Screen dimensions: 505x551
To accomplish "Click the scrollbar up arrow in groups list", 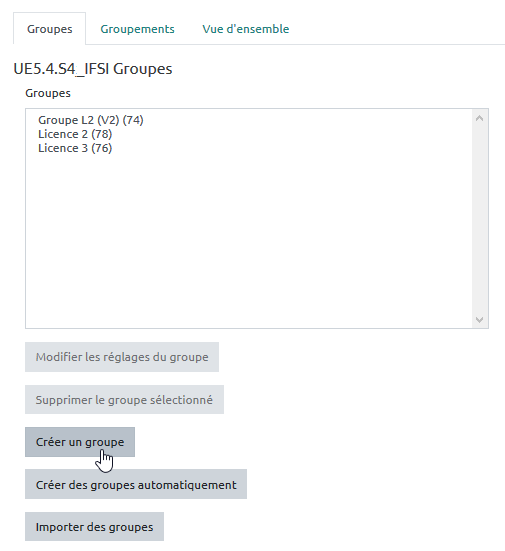I will [x=479, y=118].
